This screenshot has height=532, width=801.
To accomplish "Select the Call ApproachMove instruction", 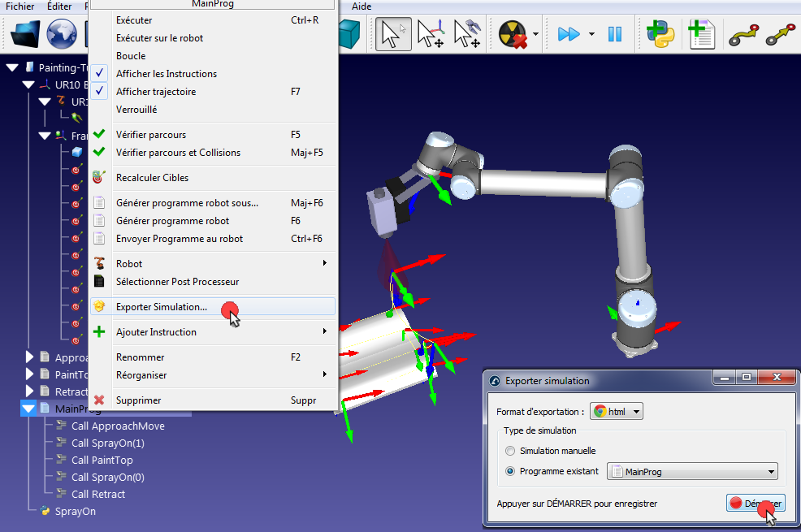I will 118,426.
